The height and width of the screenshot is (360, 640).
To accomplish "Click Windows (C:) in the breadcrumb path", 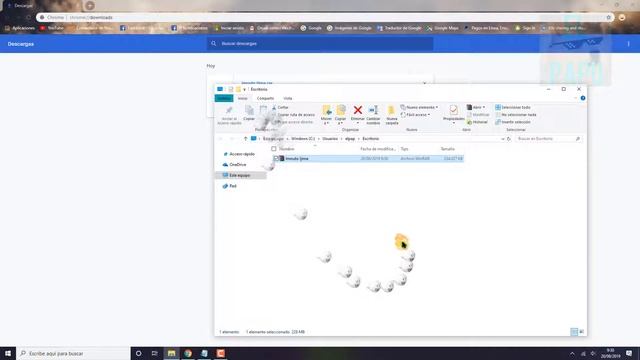I will 303,139.
